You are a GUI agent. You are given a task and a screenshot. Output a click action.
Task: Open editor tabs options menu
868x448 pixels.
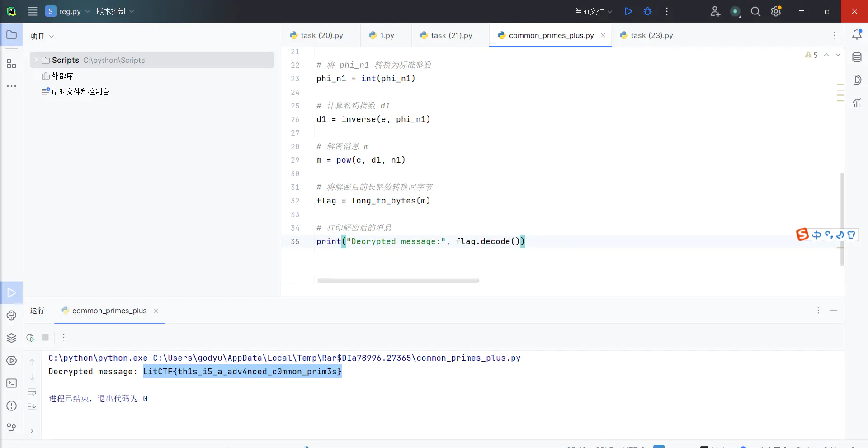pyautogui.click(x=834, y=35)
